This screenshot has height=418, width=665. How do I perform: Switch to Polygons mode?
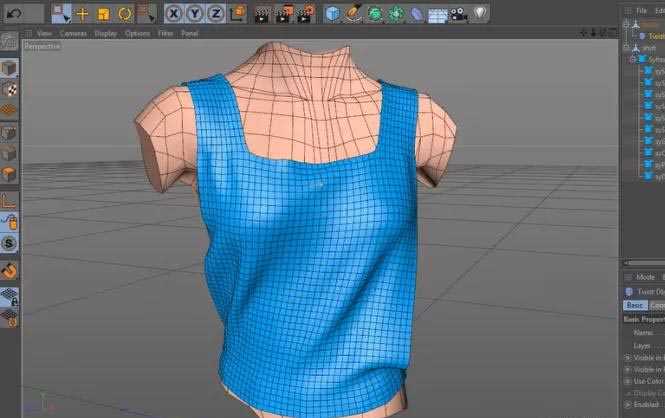point(9,174)
